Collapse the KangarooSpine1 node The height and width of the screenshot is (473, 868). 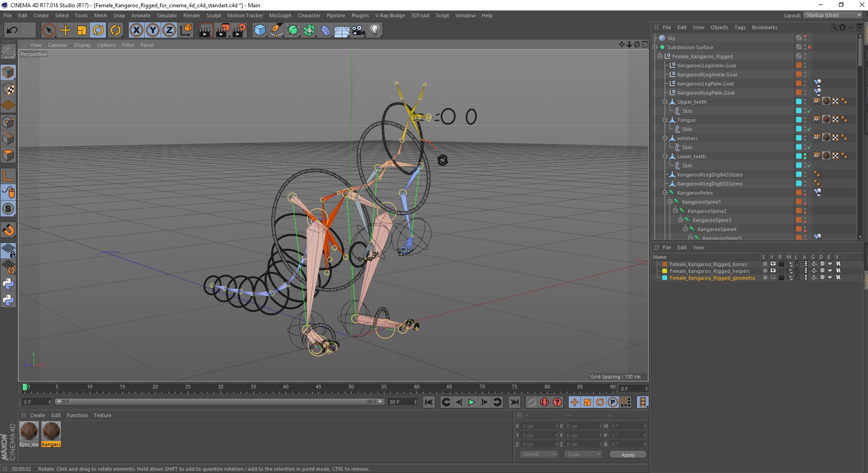point(670,202)
